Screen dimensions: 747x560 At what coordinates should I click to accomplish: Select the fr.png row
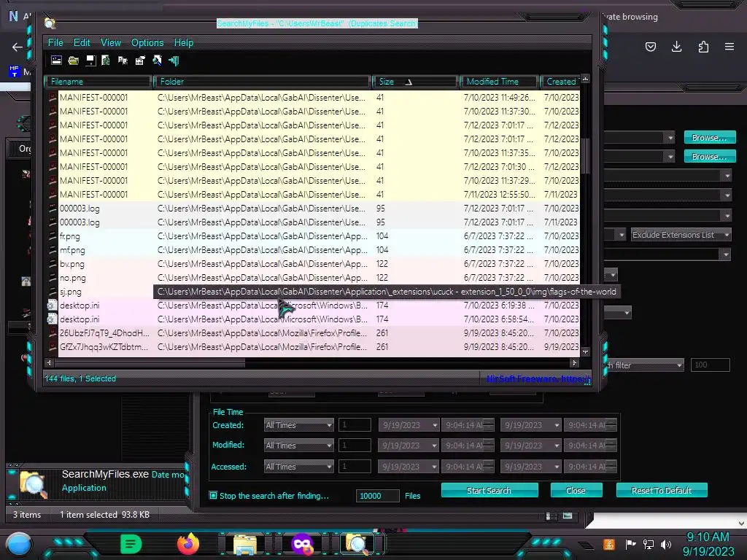coord(314,236)
